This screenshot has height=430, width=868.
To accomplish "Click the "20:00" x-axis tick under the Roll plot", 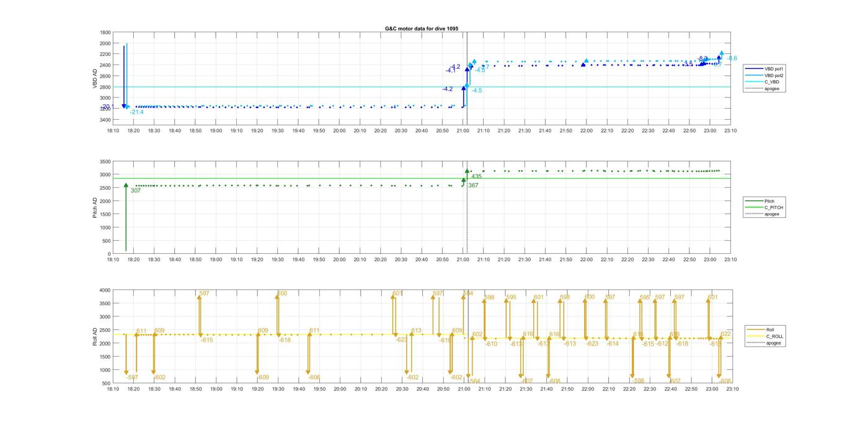I will pos(340,389).
